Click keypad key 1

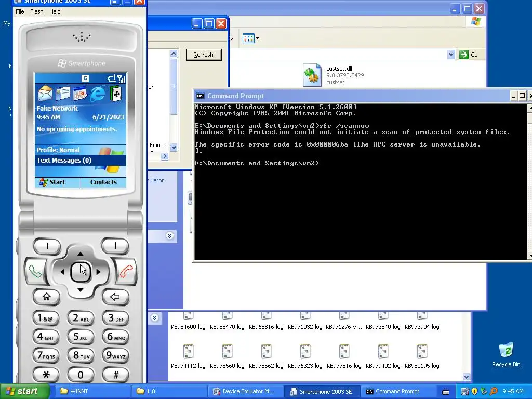46,318
